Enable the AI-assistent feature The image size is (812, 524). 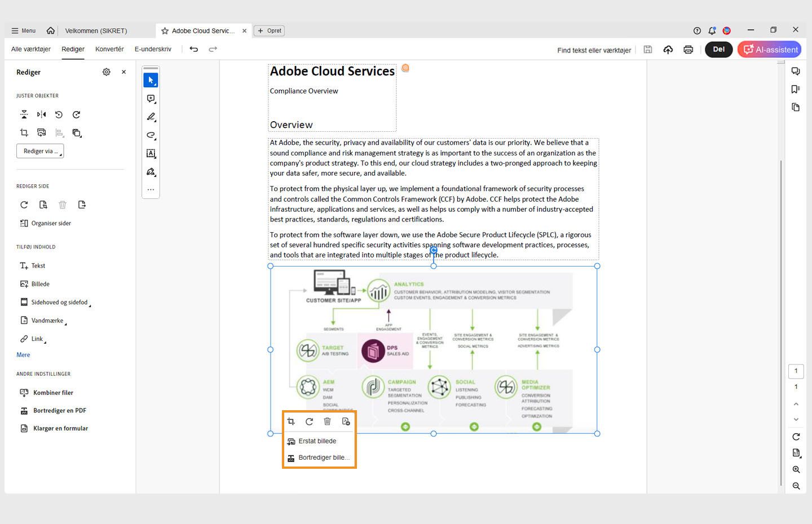[x=769, y=49]
